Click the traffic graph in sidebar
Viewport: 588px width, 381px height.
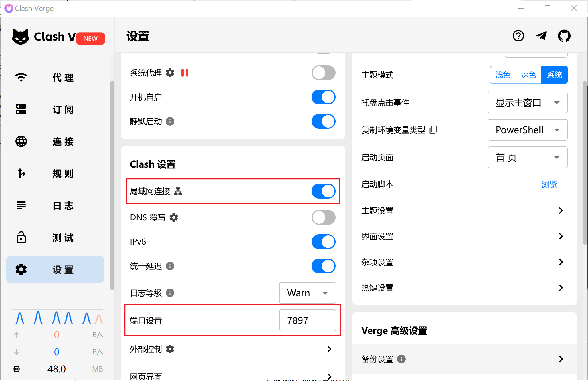pyautogui.click(x=58, y=317)
